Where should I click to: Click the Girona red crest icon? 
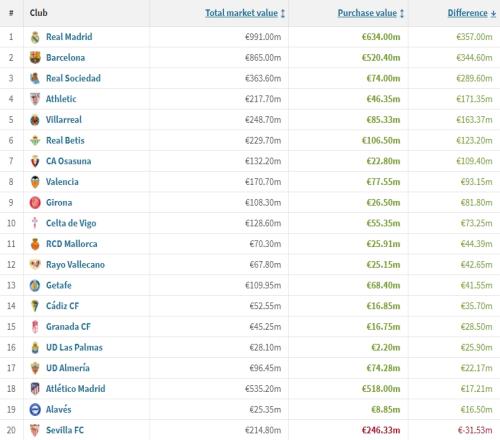click(35, 202)
